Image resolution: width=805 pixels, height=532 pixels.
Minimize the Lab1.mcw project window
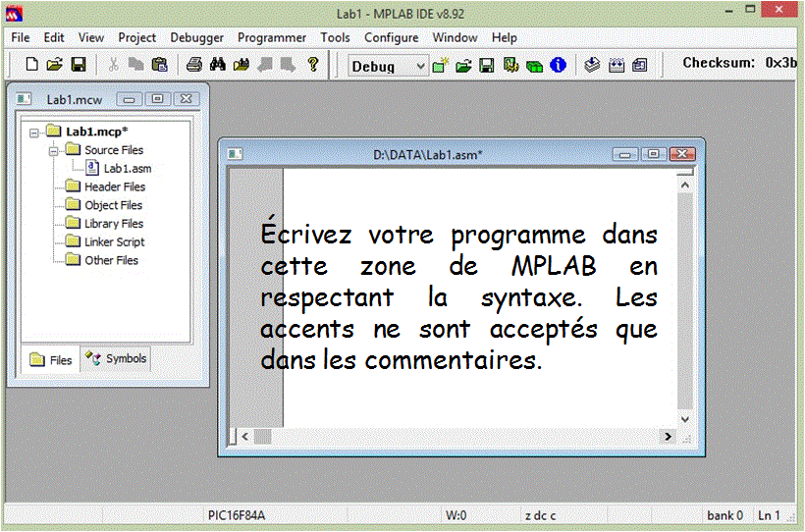tap(129, 99)
